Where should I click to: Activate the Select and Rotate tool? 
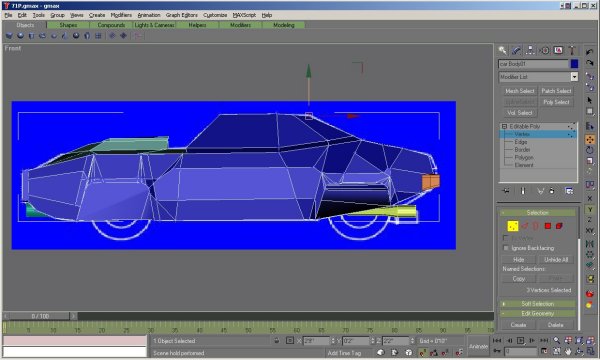pyautogui.click(x=590, y=150)
